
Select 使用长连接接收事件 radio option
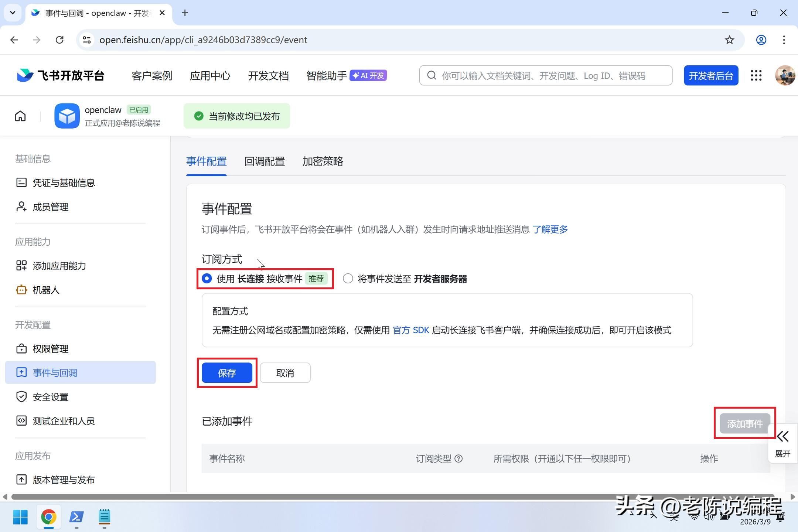(207, 279)
